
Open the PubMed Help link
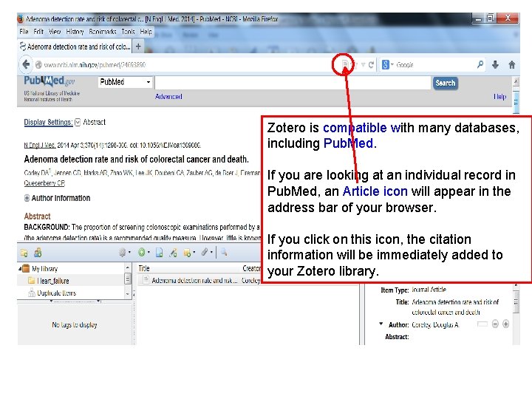click(499, 97)
